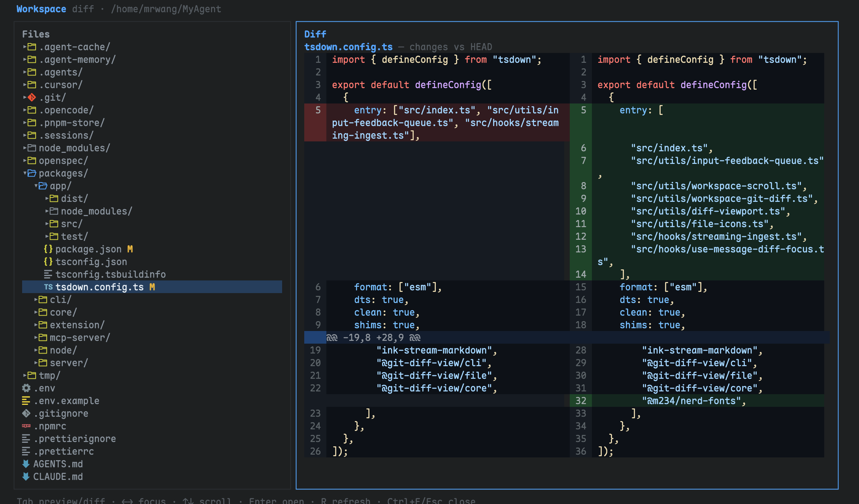Screen dimensions: 859x504
Task: Click the .env gear icon
Action: click(26, 388)
